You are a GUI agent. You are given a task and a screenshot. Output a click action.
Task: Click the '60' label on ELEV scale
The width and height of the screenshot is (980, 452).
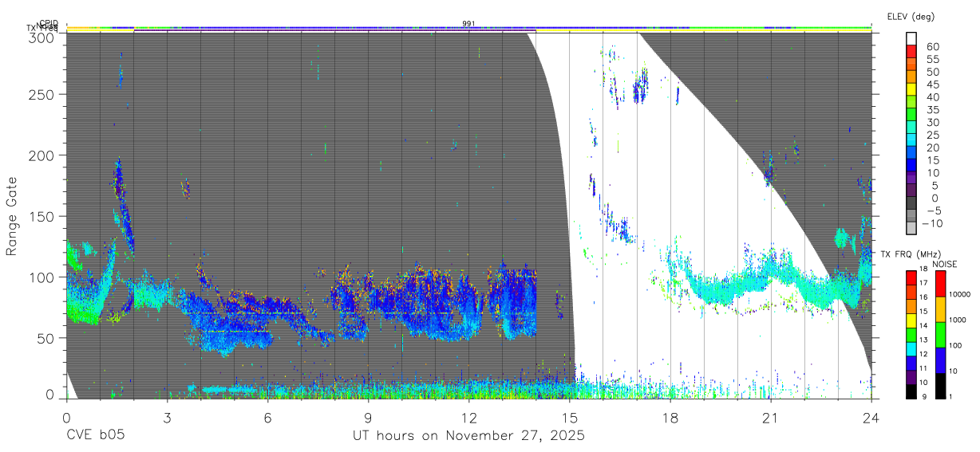[933, 47]
